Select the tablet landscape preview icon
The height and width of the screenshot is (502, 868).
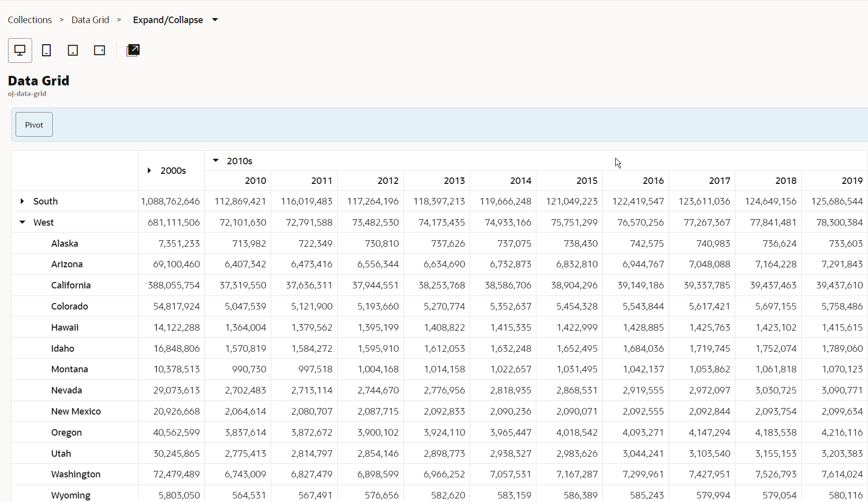(x=99, y=50)
